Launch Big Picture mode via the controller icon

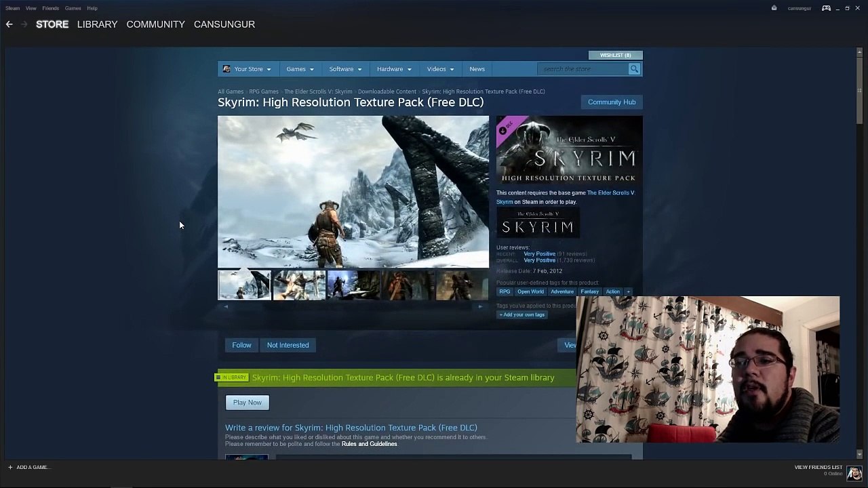coord(826,8)
